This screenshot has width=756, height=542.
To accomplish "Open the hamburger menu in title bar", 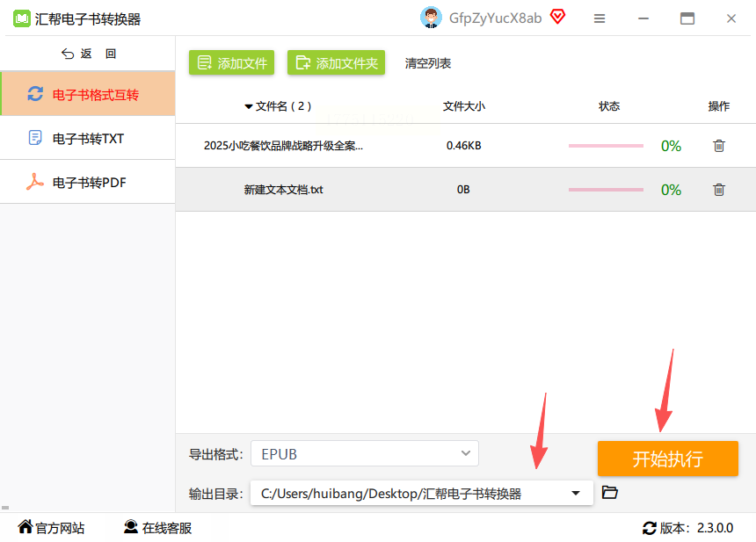I will pyautogui.click(x=600, y=18).
